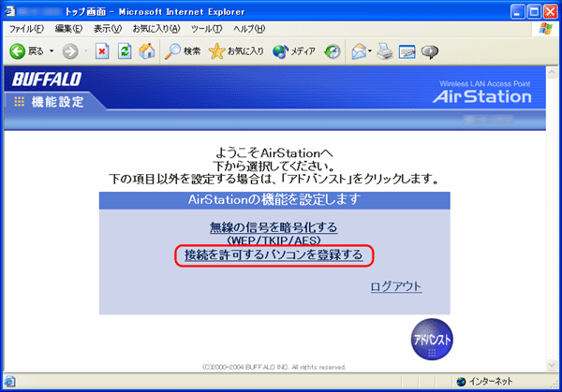The image size is (562, 392).
Task: Click the ようこそAirStationへ welcome text
Action: click(274, 153)
